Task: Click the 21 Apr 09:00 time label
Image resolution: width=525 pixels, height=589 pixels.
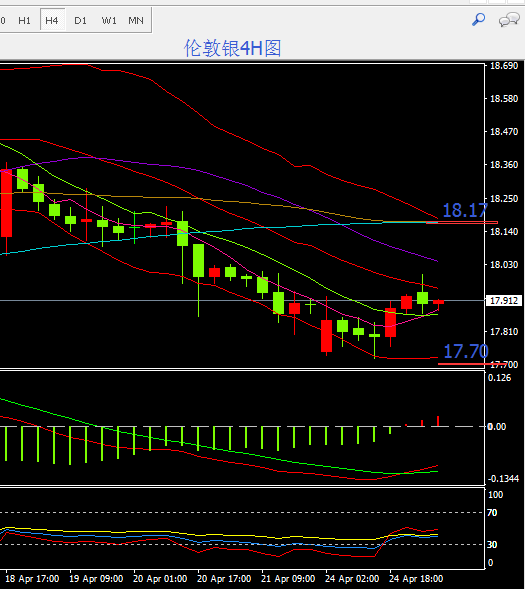Action: pyautogui.click(x=288, y=578)
